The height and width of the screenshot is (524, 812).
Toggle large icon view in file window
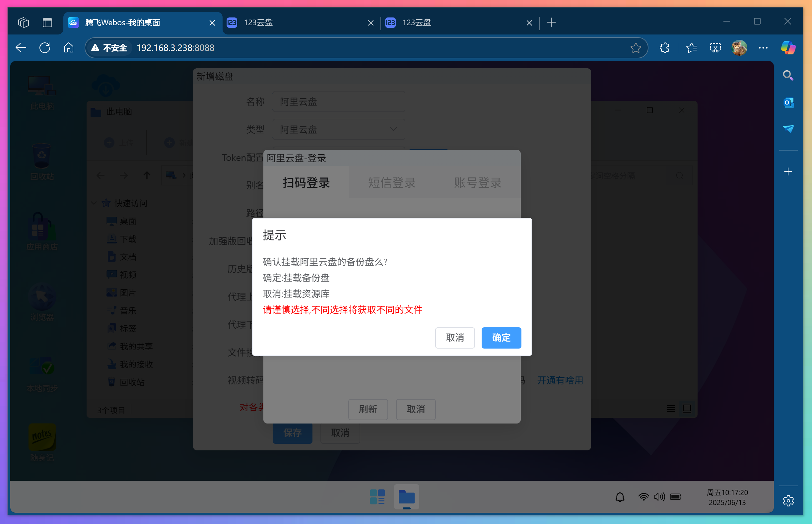tap(687, 409)
